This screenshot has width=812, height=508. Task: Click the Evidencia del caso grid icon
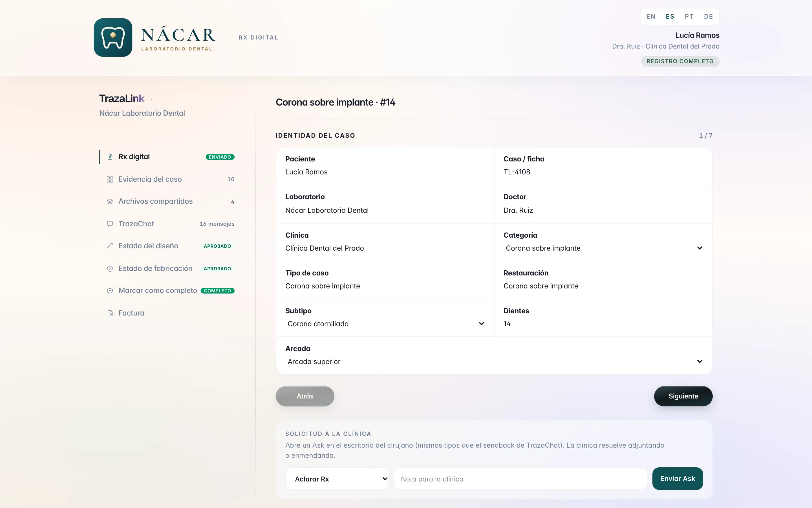pyautogui.click(x=110, y=179)
